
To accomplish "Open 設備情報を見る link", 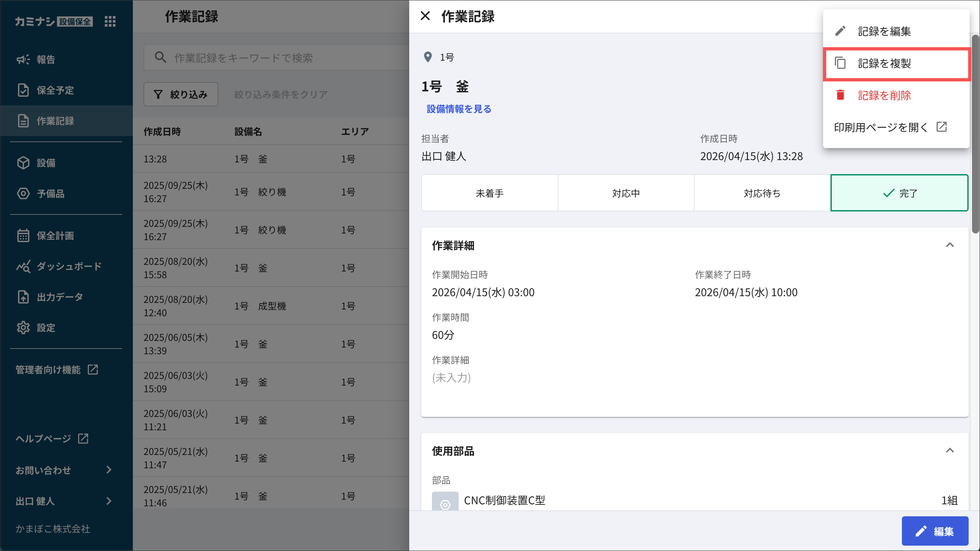I will [459, 109].
